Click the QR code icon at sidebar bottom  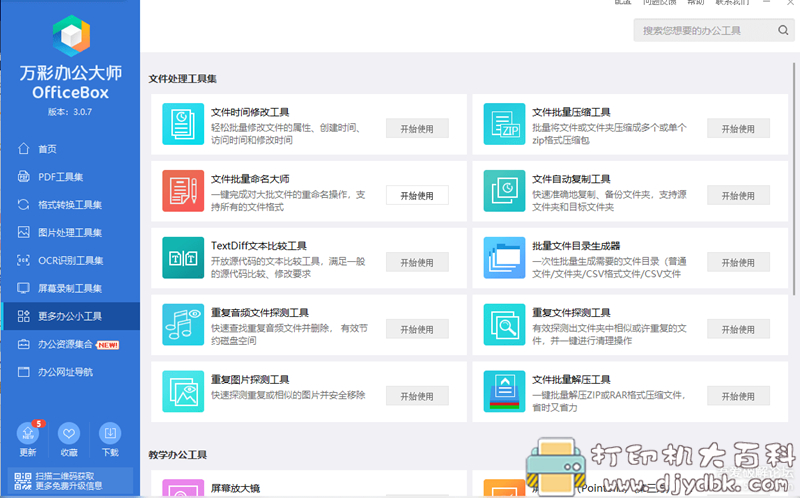[x=22, y=481]
